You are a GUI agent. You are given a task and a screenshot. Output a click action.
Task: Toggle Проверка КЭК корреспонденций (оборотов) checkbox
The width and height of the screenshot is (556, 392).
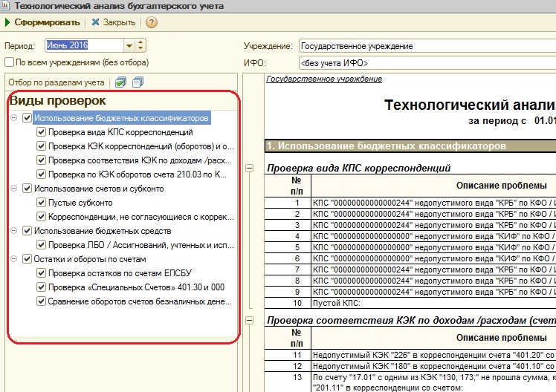pyautogui.click(x=41, y=146)
